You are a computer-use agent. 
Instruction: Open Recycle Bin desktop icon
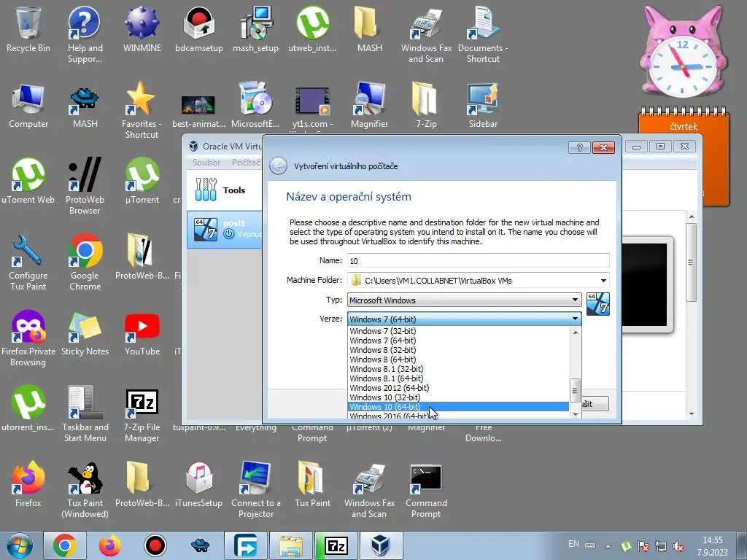coord(28,29)
